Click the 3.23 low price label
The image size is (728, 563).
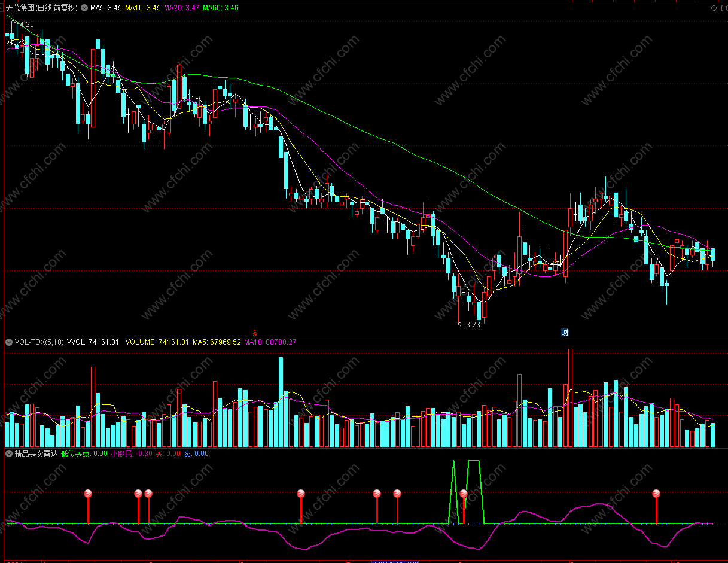(x=473, y=325)
